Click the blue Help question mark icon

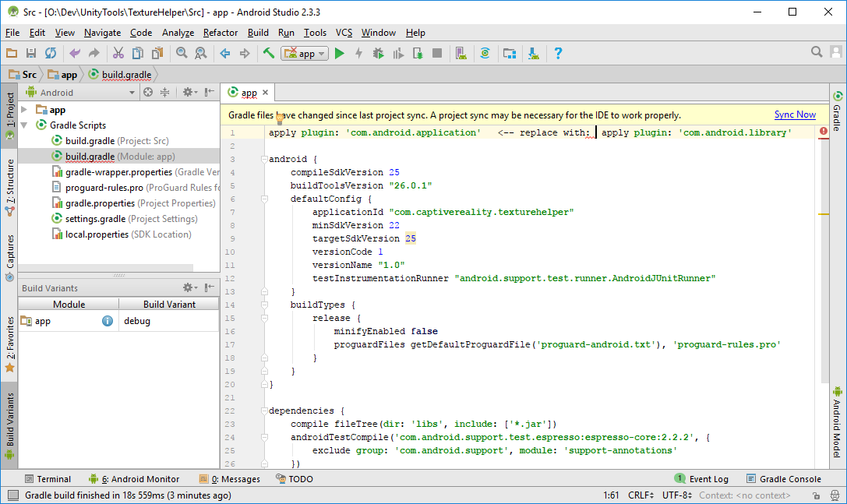[x=558, y=53]
